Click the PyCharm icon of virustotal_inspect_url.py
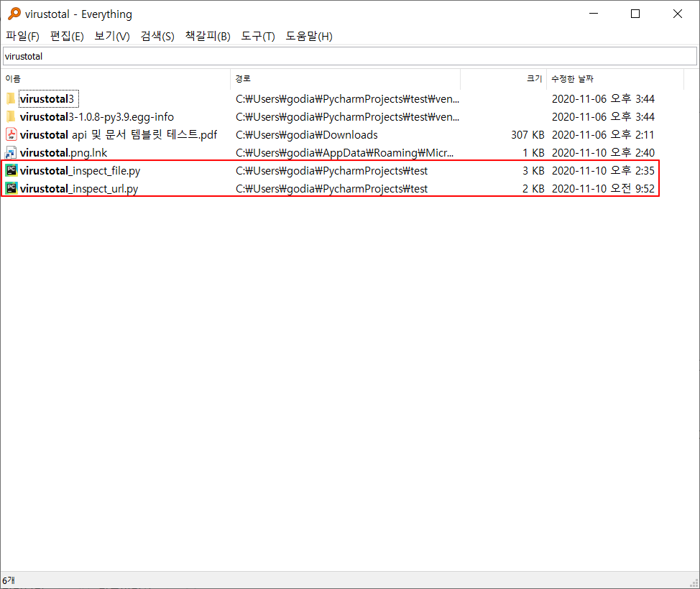 (11, 188)
